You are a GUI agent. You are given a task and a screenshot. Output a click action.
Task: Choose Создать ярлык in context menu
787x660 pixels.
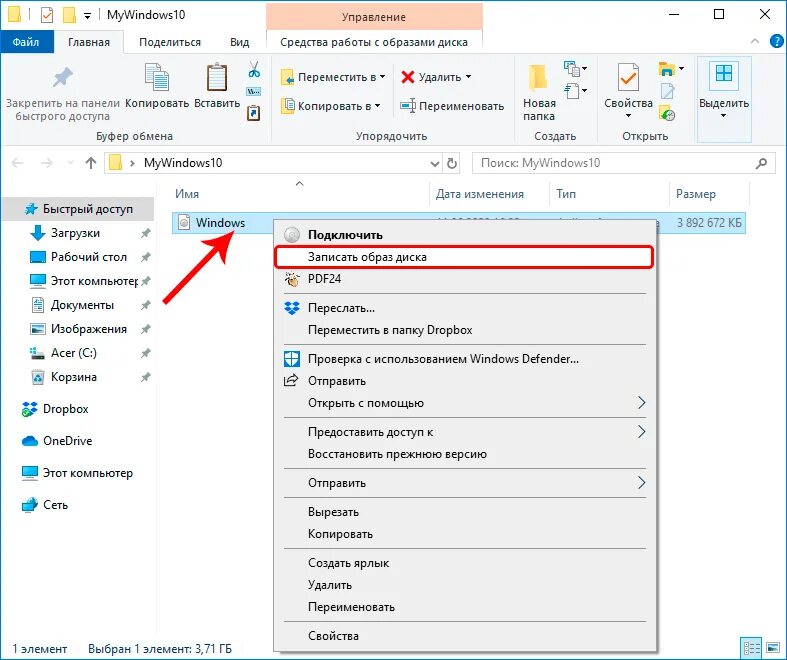465,563
